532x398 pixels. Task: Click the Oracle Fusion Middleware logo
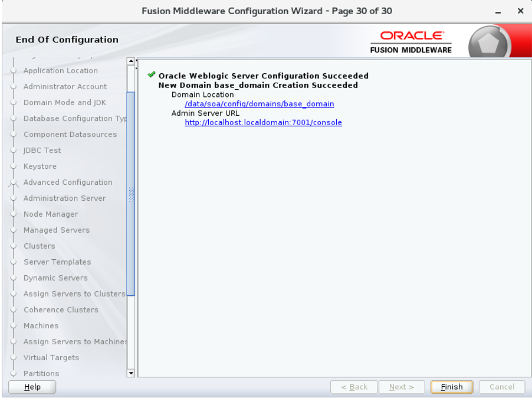(x=411, y=43)
